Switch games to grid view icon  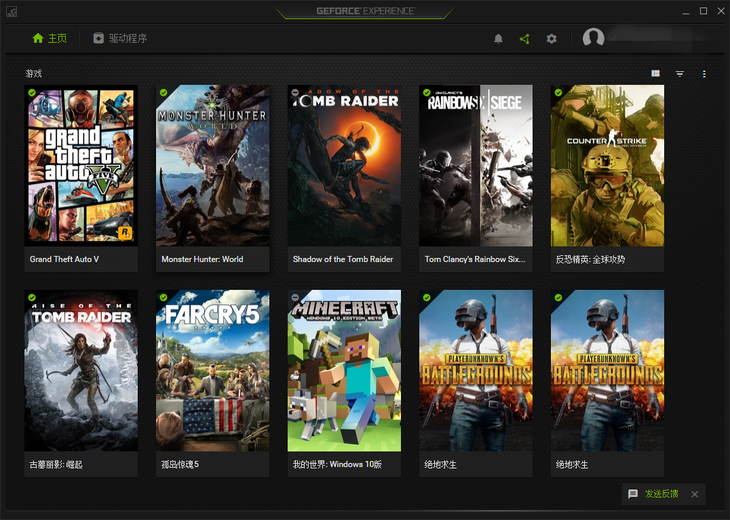point(656,74)
